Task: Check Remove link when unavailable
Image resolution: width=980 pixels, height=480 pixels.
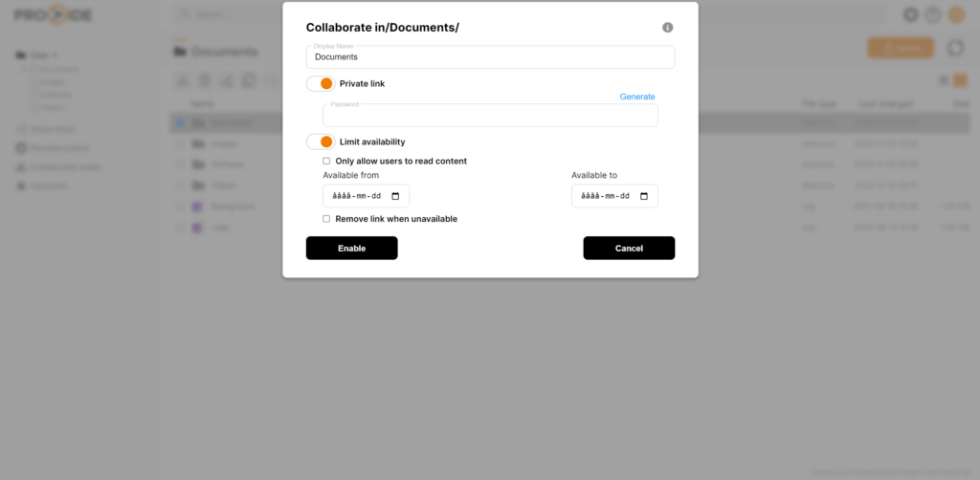Action: pos(326,219)
